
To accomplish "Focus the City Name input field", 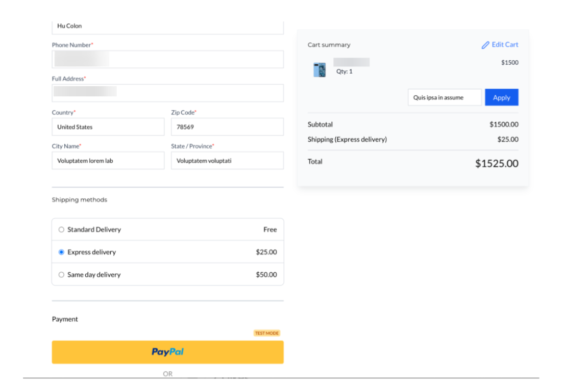I will (108, 161).
